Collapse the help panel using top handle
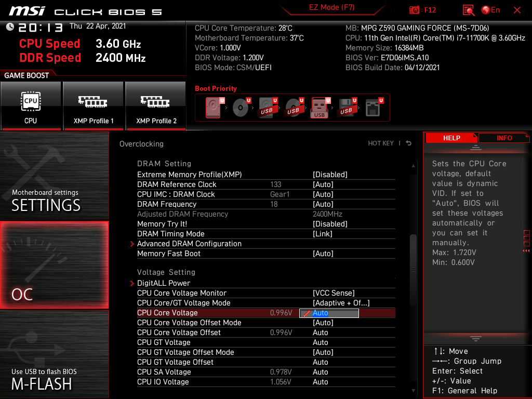This screenshot has width=532, height=399. click(476, 147)
